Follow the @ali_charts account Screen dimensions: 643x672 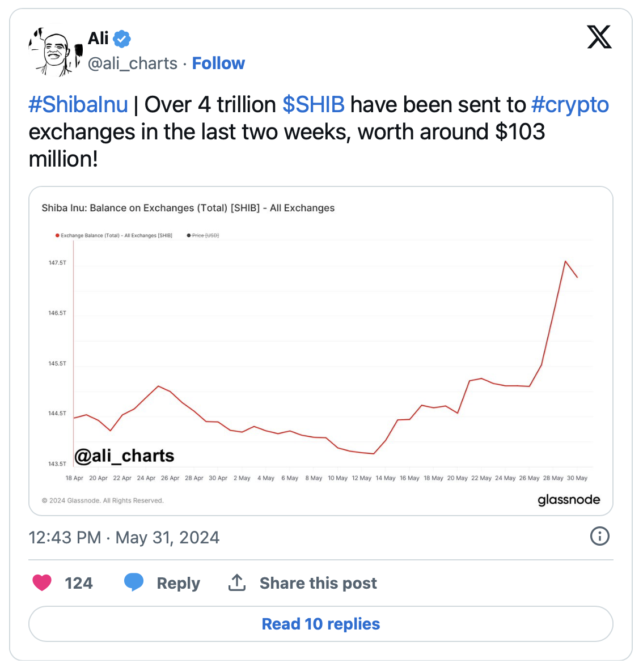pos(218,63)
